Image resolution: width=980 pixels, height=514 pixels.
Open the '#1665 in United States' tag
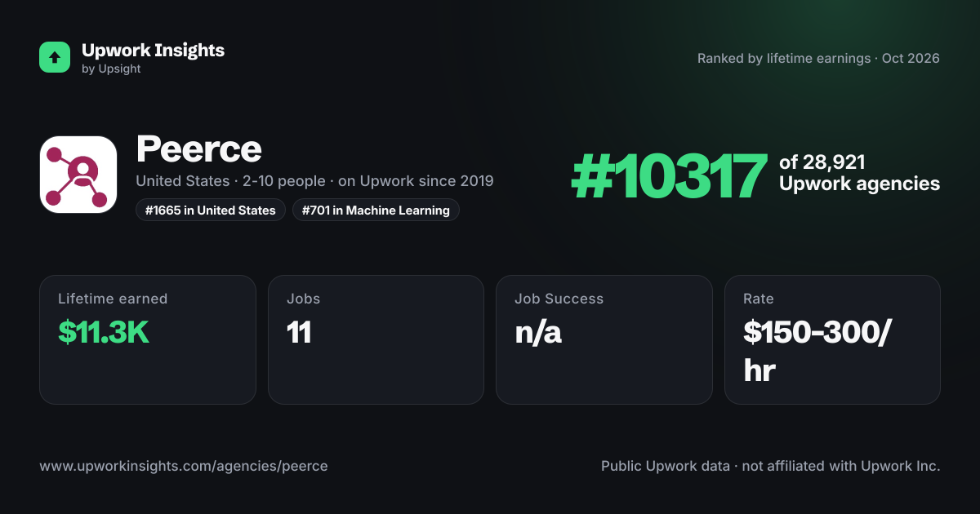point(211,210)
